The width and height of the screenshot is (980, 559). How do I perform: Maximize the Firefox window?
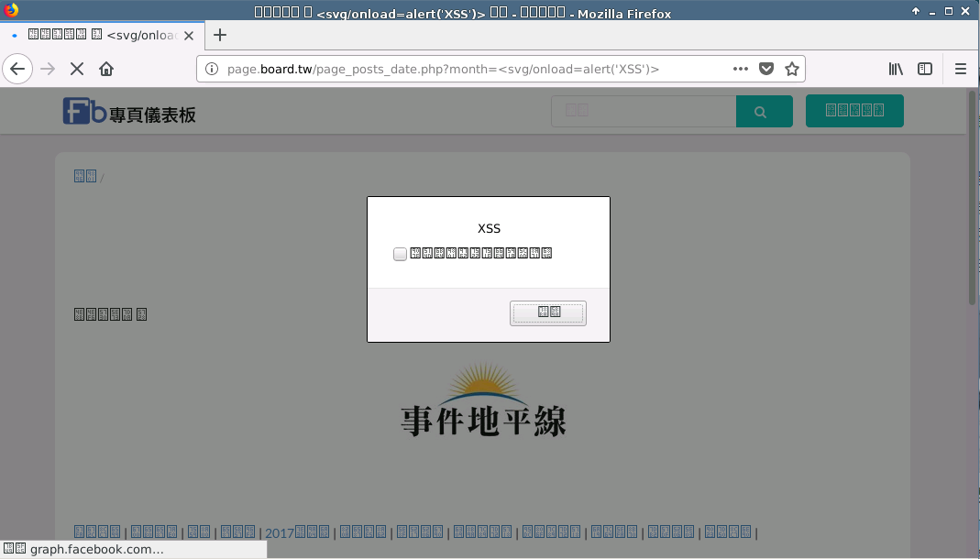[948, 11]
